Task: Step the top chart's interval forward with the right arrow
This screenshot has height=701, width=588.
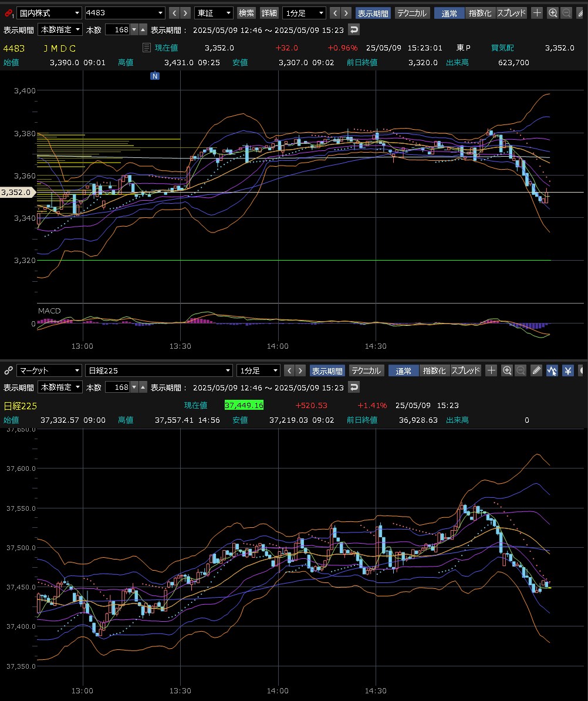Action: 346,13
